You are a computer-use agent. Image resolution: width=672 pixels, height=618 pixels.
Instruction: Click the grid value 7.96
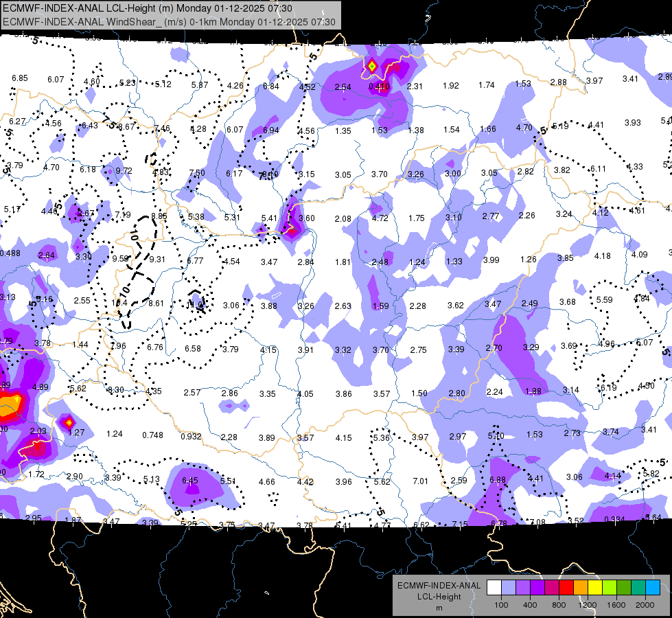(x=118, y=345)
